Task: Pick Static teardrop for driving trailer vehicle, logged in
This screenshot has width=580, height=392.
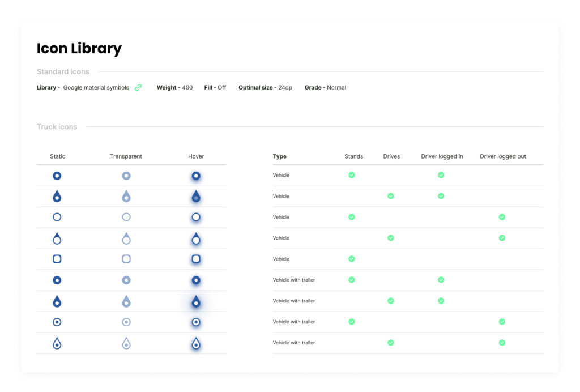Action: pyautogui.click(x=57, y=301)
